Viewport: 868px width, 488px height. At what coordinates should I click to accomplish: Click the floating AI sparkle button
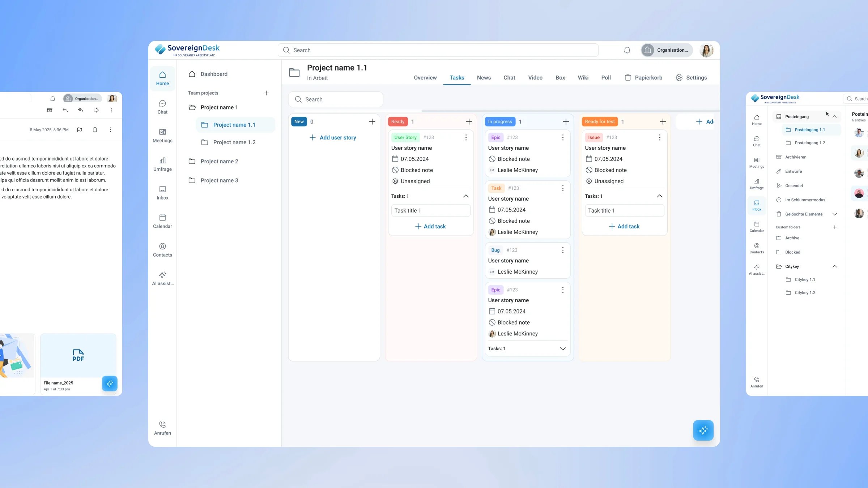[703, 430]
